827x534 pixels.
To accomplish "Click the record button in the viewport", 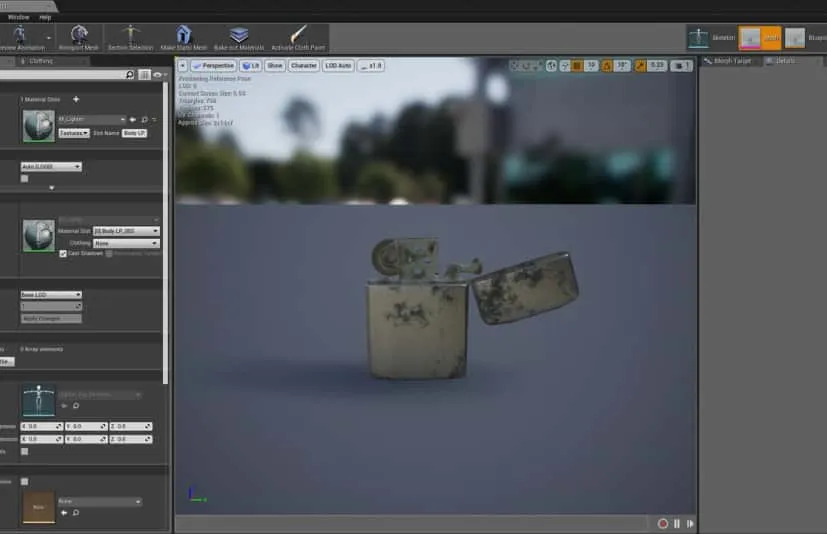I will pyautogui.click(x=662, y=523).
